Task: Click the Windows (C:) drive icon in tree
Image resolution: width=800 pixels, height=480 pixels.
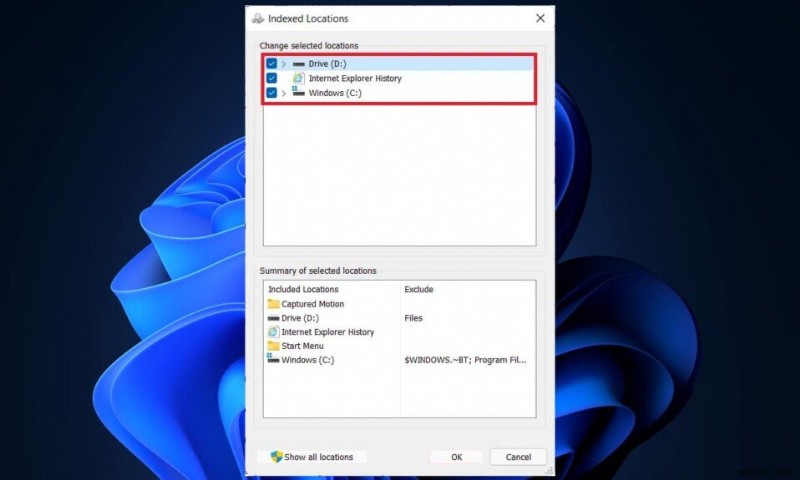Action: point(298,92)
